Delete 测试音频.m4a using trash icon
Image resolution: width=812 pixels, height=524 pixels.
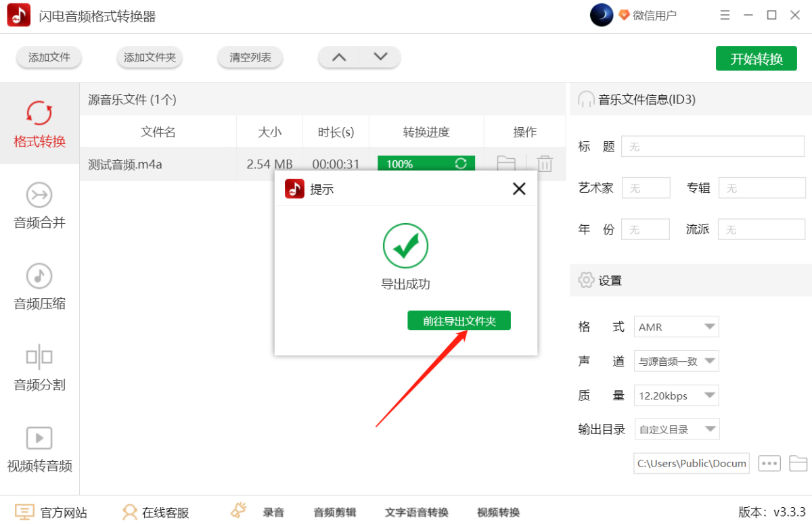click(545, 164)
